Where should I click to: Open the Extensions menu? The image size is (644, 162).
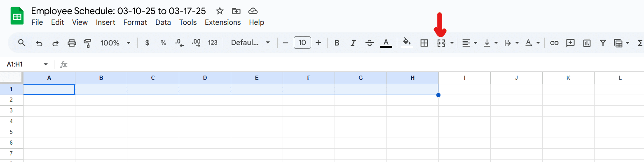tap(222, 22)
